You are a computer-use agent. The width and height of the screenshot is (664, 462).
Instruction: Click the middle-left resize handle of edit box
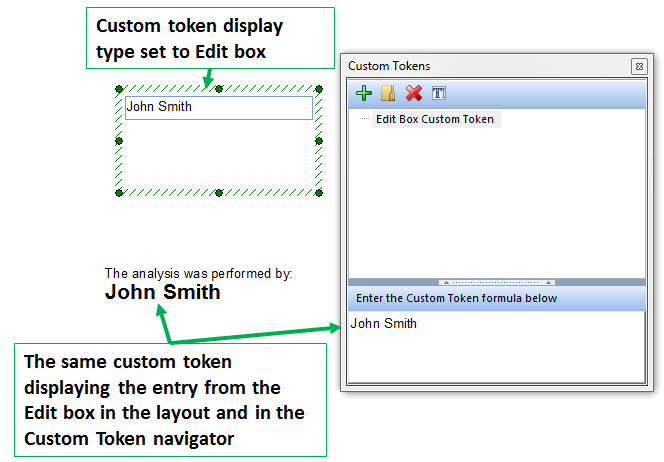118,141
